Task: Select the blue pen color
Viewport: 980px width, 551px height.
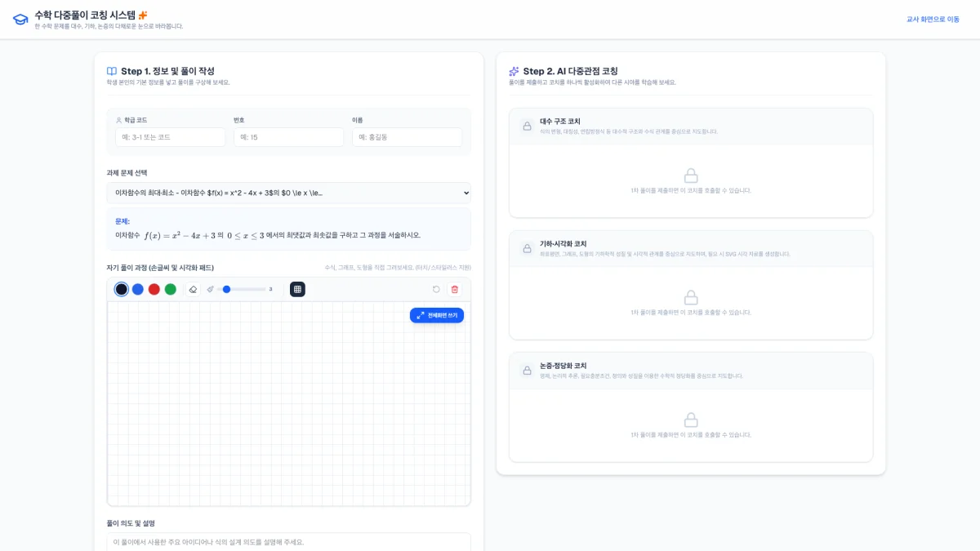Action: 138,289
